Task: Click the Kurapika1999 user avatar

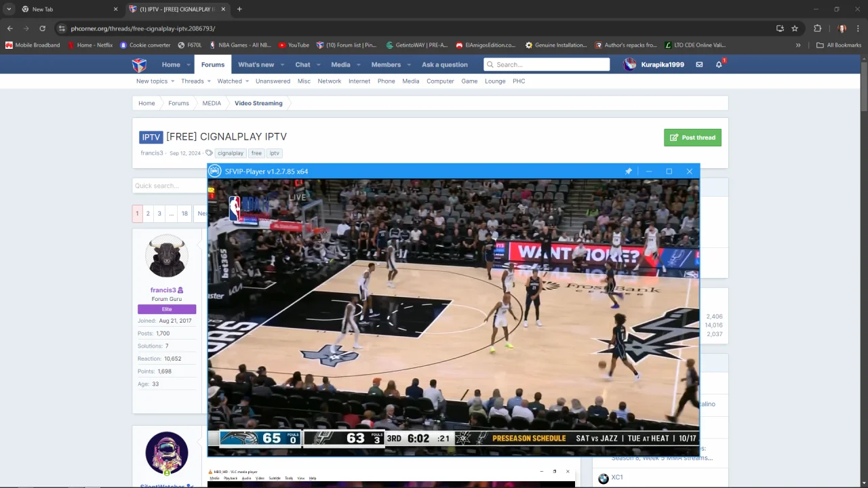Action: pos(630,64)
